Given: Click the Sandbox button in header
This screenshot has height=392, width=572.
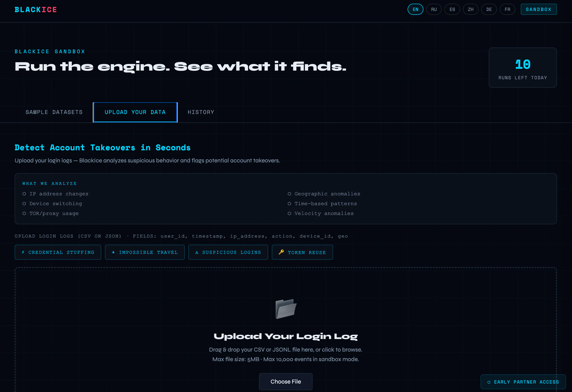Looking at the screenshot, I should (x=539, y=9).
